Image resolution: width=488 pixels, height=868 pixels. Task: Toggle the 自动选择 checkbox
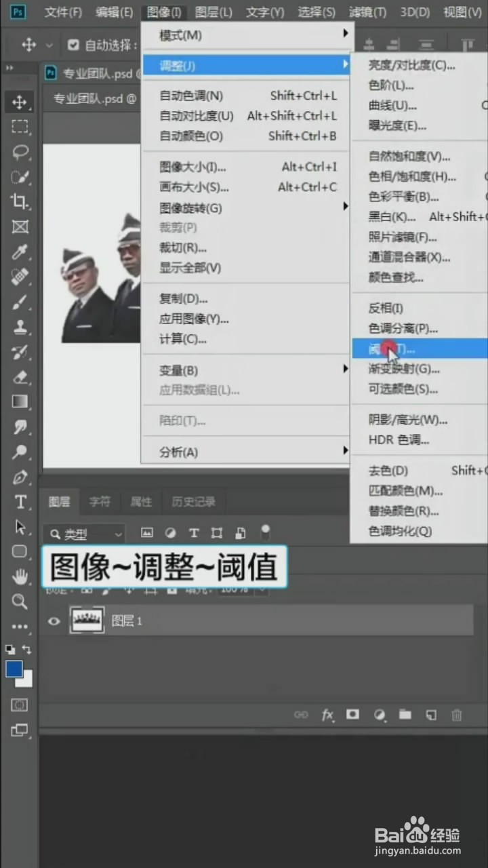73,45
